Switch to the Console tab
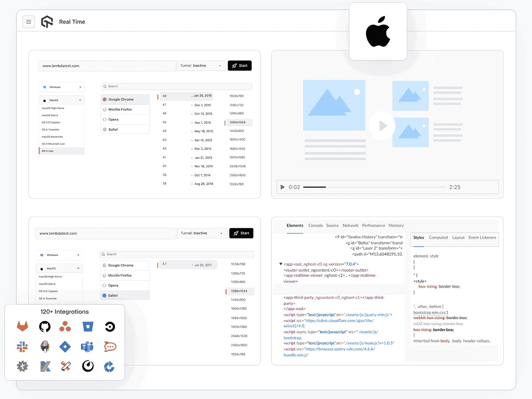The width and height of the screenshot is (532, 399). point(315,226)
